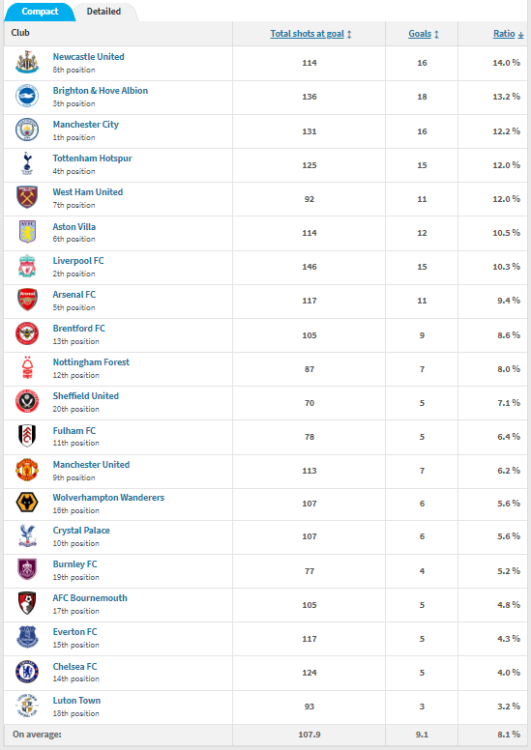Screen dimensions: 531x750
Task: Click the Brighton & Hove Albion crest
Action: (27, 96)
